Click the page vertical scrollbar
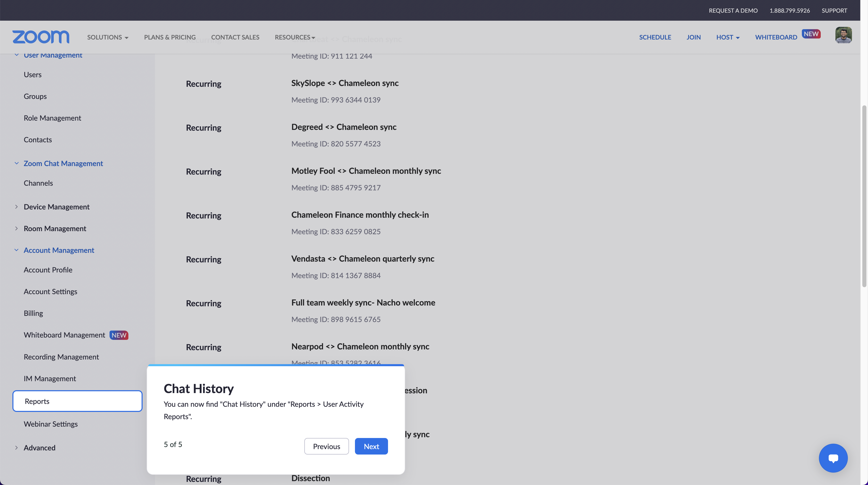The height and width of the screenshot is (485, 868). point(864,196)
